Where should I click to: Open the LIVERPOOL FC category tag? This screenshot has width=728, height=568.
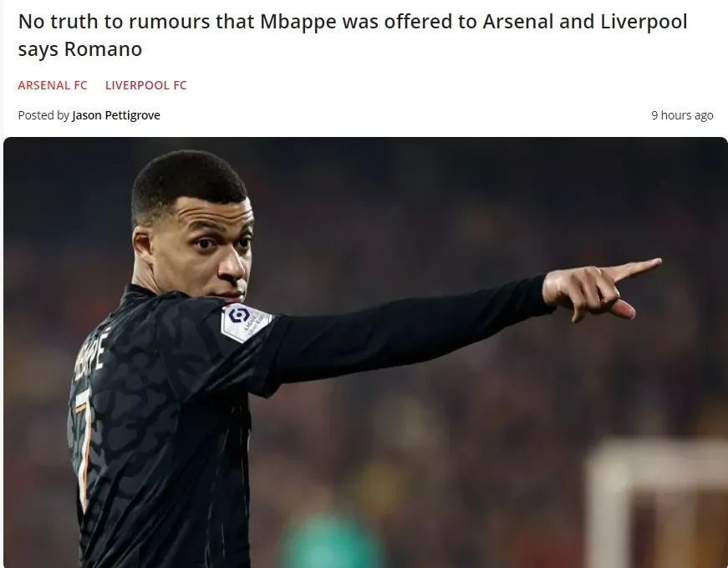(x=145, y=85)
